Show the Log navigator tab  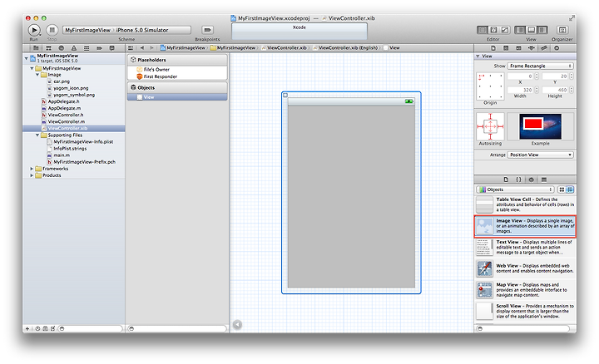pyautogui.click(x=112, y=48)
